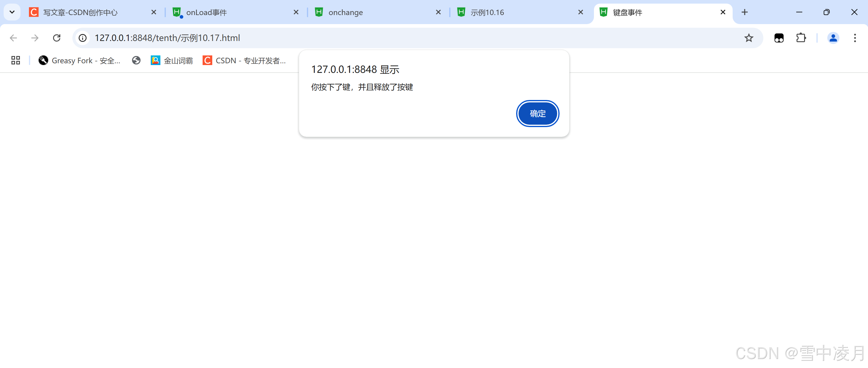Switch to the 示例10.16 tab
The image size is (868, 368).
[516, 12]
